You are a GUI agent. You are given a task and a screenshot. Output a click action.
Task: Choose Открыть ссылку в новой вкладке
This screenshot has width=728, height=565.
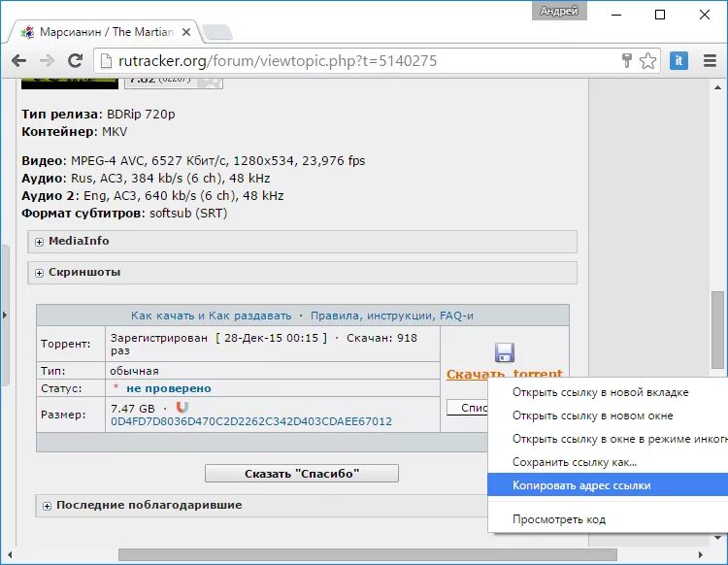(608, 392)
